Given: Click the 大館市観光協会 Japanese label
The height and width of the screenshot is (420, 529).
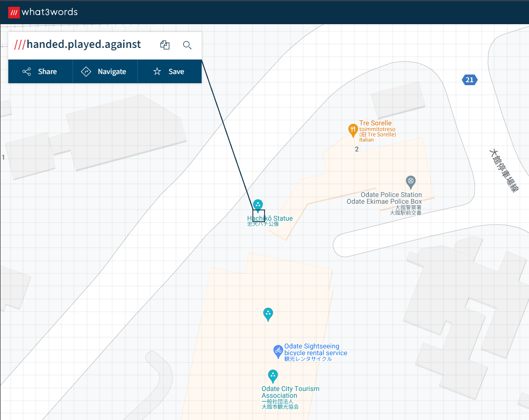Looking at the screenshot, I should coord(280,407).
